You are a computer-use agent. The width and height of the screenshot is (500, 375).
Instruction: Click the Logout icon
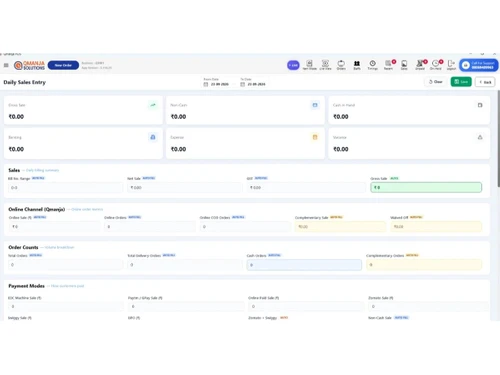[x=451, y=65]
